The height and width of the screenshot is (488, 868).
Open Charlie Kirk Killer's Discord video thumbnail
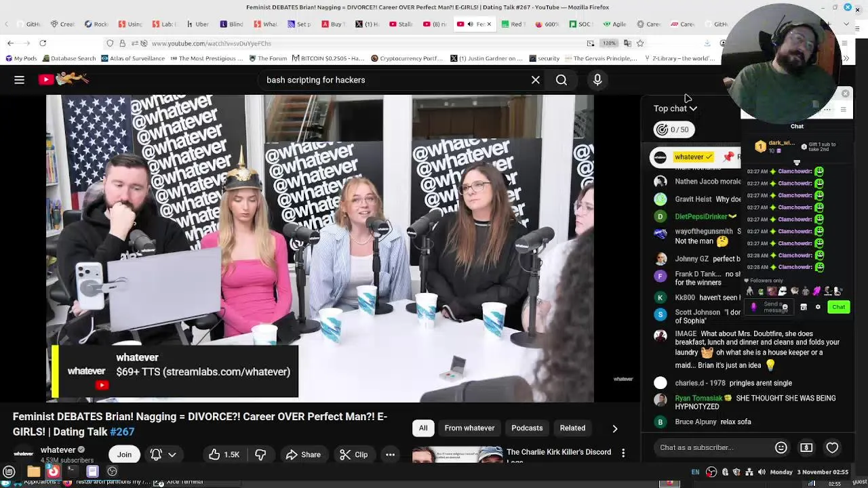point(457,454)
